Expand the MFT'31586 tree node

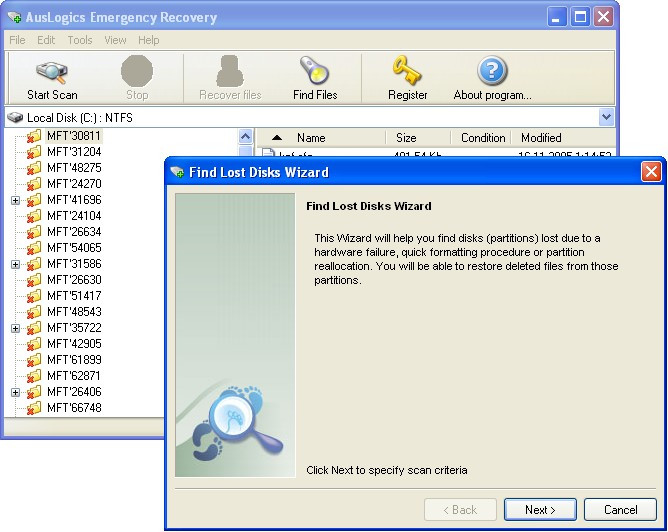pos(15,265)
